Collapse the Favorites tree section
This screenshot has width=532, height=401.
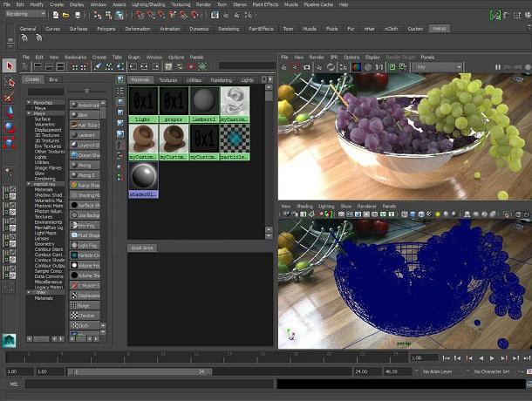click(28, 102)
